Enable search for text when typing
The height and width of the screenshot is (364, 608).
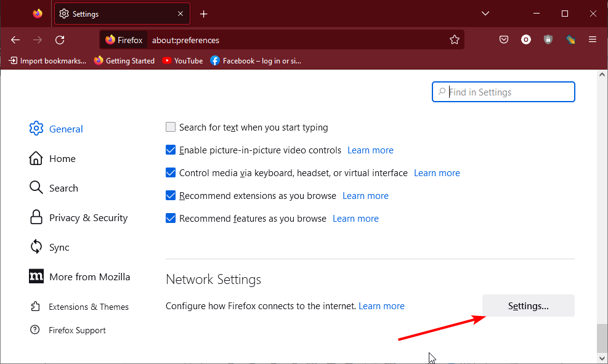pyautogui.click(x=171, y=127)
